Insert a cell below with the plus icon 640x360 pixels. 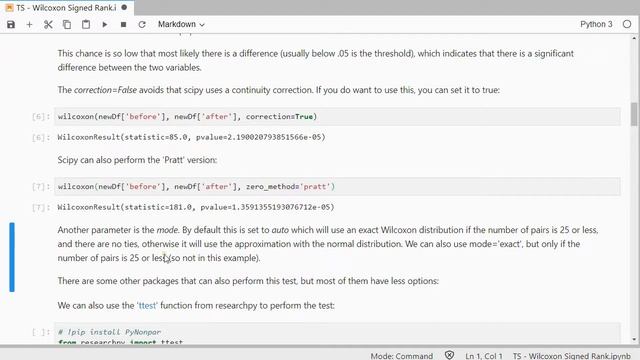point(29,24)
